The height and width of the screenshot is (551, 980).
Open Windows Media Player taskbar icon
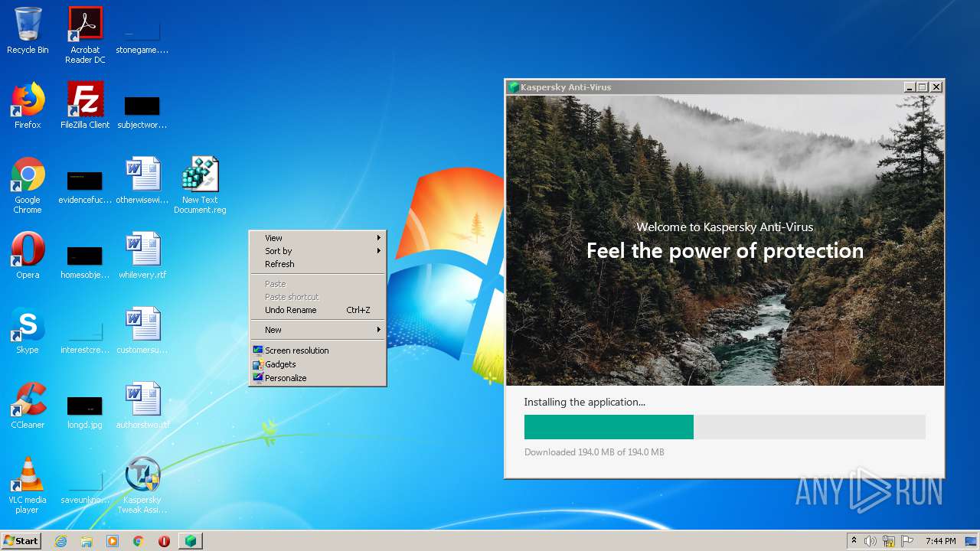(x=113, y=541)
